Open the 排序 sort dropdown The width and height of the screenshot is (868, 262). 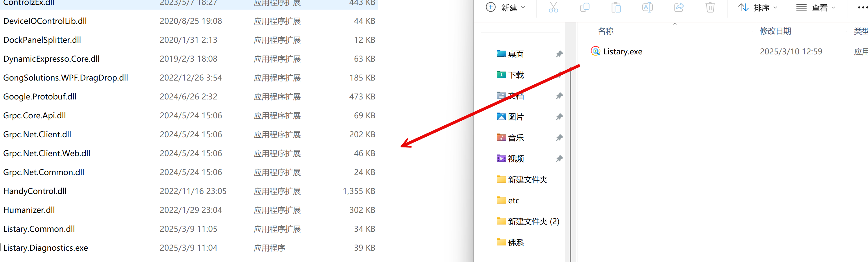[x=757, y=8]
